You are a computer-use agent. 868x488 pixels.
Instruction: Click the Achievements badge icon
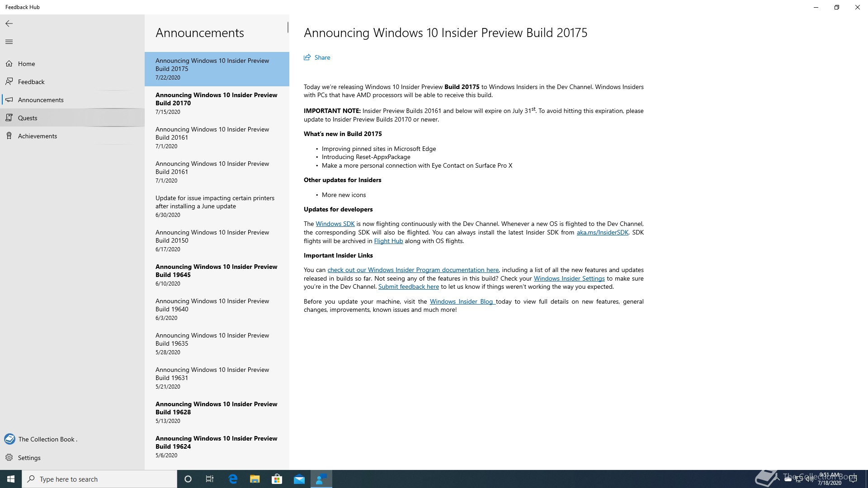[9, 136]
